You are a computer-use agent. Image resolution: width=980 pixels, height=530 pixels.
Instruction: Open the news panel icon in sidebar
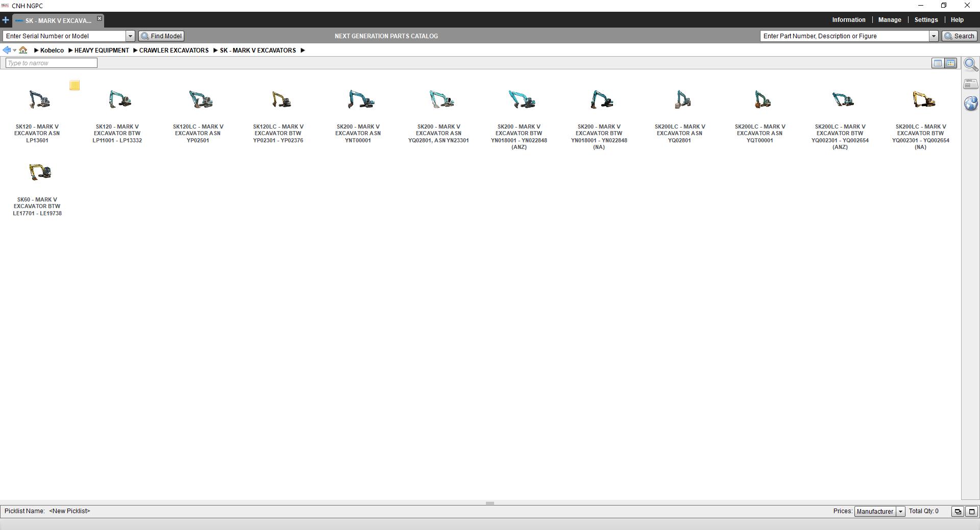coord(971,84)
